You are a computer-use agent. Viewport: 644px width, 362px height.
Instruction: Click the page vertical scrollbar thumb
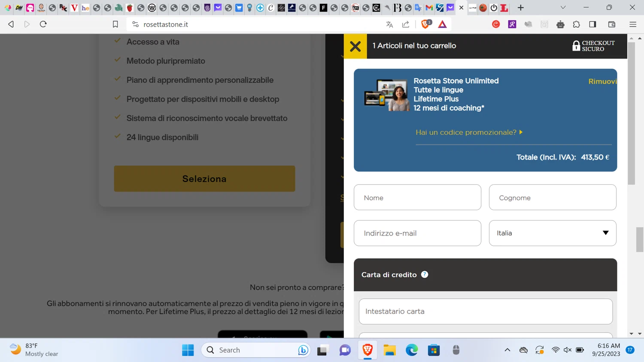click(x=640, y=240)
